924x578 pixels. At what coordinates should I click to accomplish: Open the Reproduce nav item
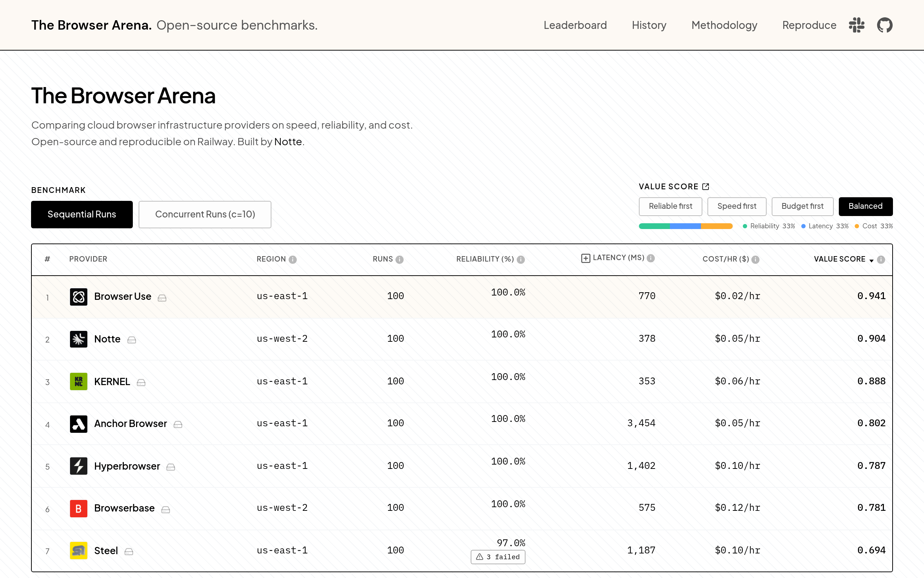point(809,25)
